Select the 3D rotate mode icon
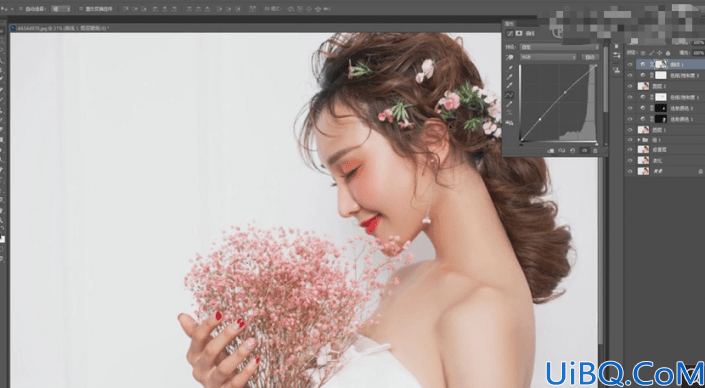705x388 pixels. (290, 9)
